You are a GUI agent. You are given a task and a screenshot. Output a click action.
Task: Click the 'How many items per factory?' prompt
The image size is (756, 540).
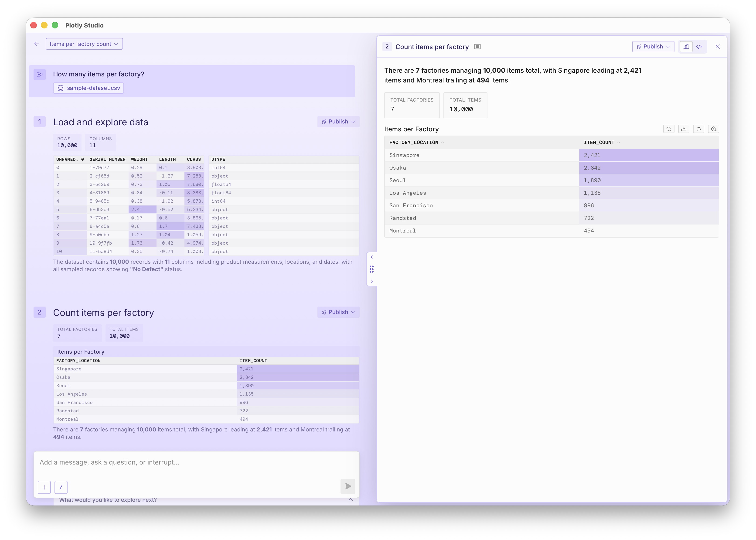(99, 74)
